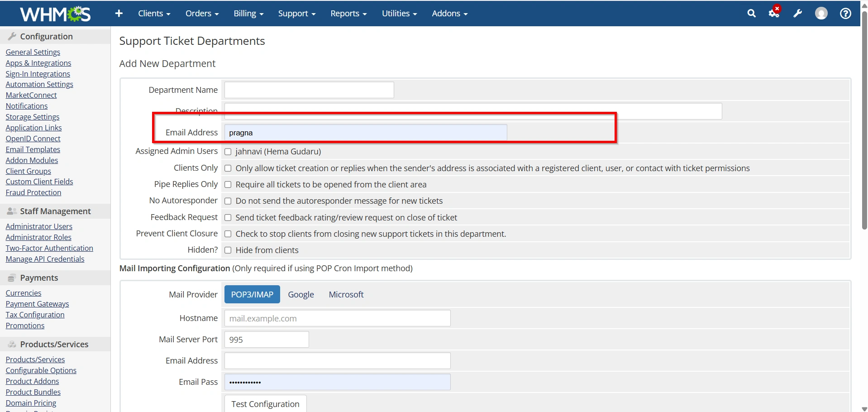Open Email Templates link
This screenshot has height=412, width=868.
click(x=33, y=149)
